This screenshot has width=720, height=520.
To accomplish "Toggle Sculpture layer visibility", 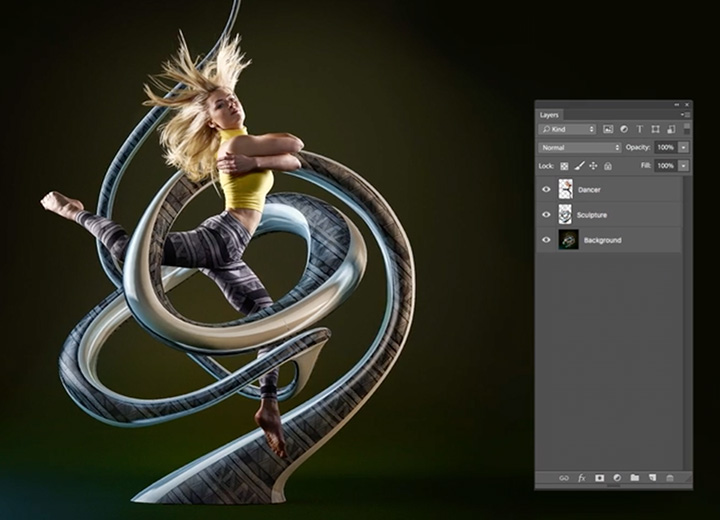I will pyautogui.click(x=546, y=214).
